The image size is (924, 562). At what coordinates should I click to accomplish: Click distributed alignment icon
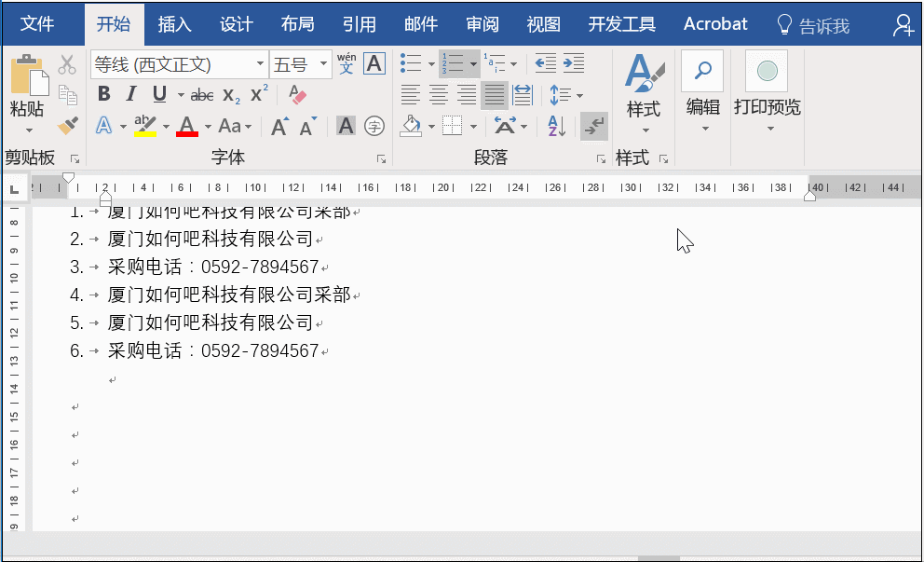tap(523, 94)
